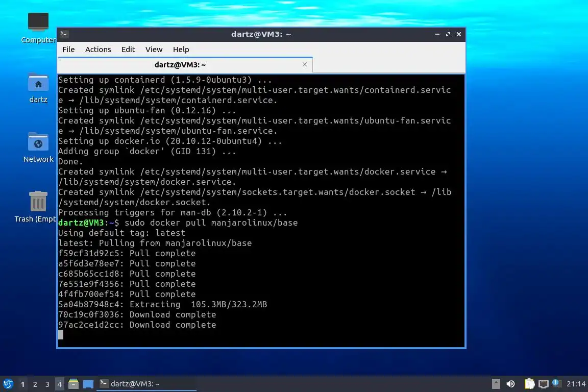Screen dimensions: 588x392
Task: Click the 'f59cf31d92c5: Pull complete' line
Action: [127, 253]
